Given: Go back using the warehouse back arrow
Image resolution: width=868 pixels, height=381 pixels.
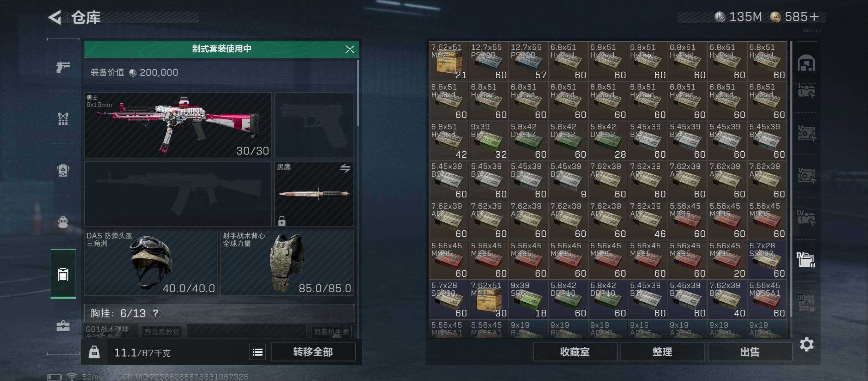Looking at the screenshot, I should (55, 17).
